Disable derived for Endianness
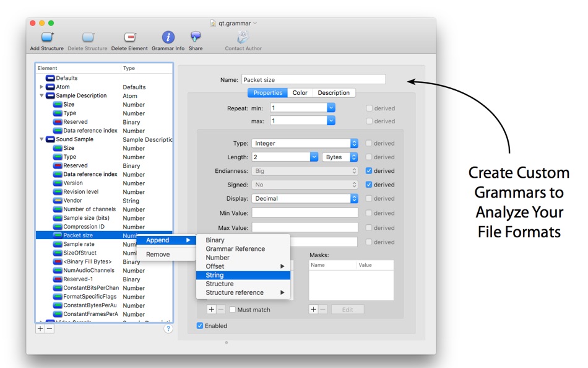 click(368, 171)
